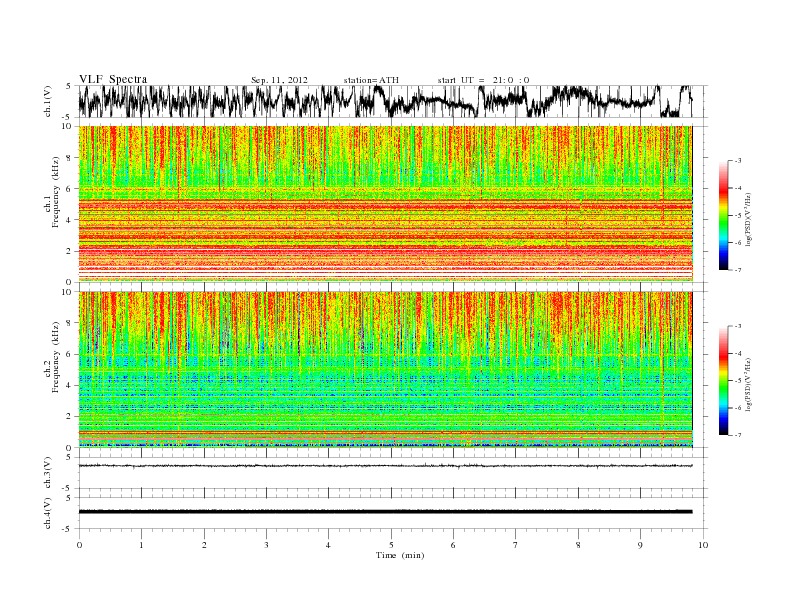
Task: Click the "-5" tick on ch.1(V) axis
Action: [x=67, y=117]
